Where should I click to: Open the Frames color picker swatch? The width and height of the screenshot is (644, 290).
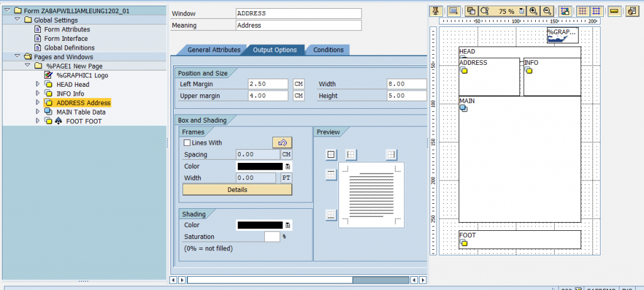coord(260,166)
